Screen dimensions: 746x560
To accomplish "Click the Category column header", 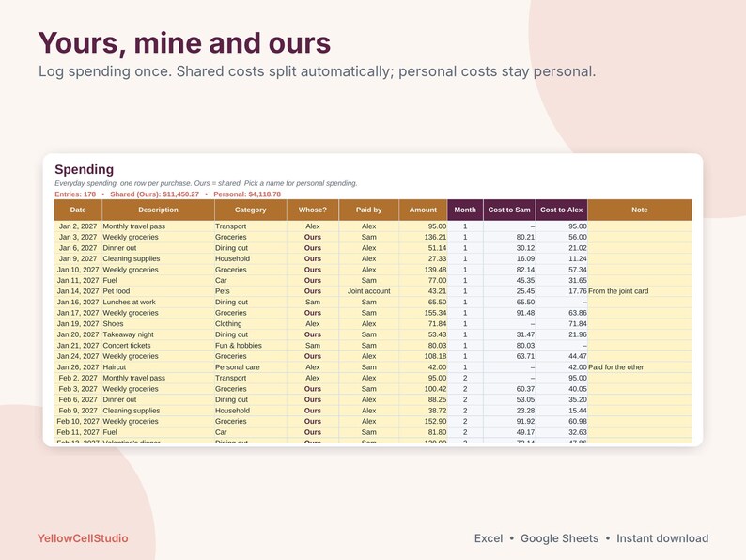I will tap(250, 210).
